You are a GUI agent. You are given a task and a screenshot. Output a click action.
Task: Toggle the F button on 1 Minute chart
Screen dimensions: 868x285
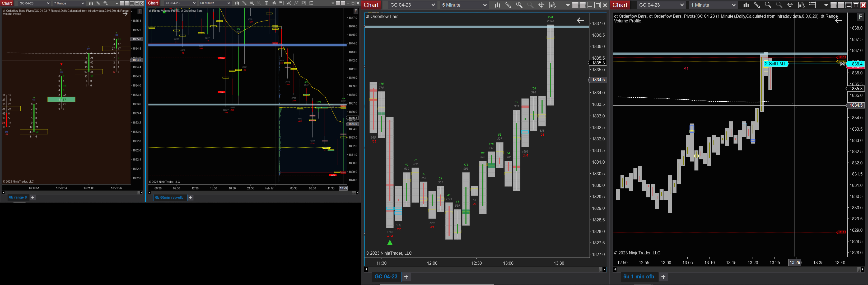[860, 17]
